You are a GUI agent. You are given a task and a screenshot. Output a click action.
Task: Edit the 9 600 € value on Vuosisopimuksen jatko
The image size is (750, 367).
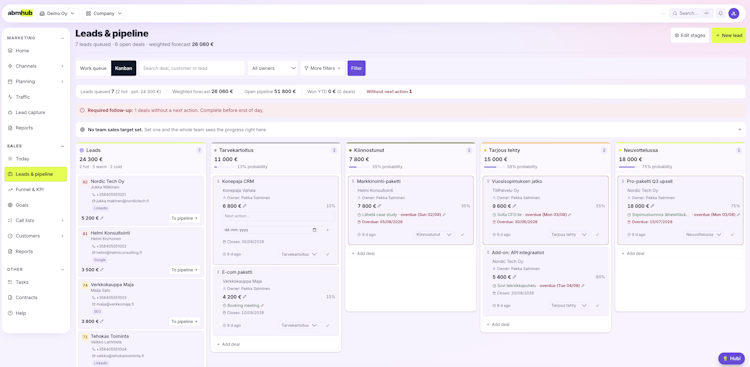coord(515,206)
